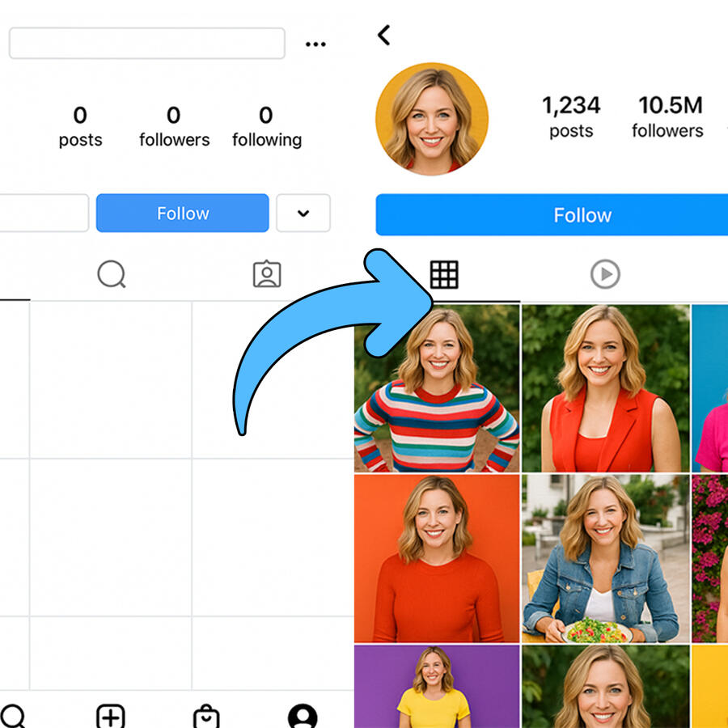Open the 0 followers count

click(x=174, y=126)
